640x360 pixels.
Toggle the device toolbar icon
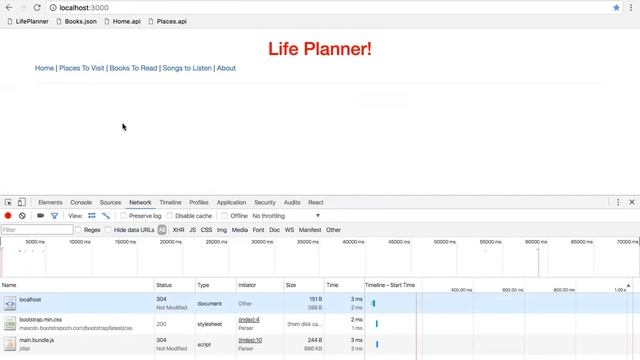tap(21, 202)
